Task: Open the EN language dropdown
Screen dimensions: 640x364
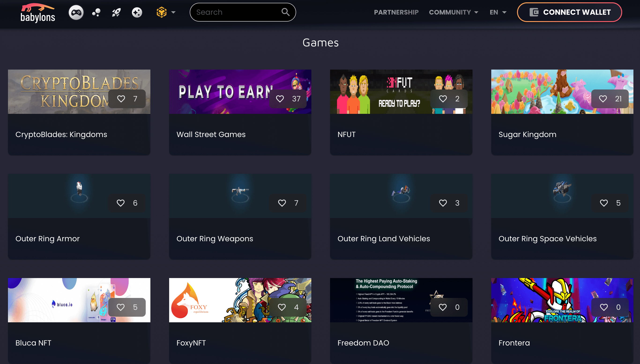Action: [x=498, y=12]
